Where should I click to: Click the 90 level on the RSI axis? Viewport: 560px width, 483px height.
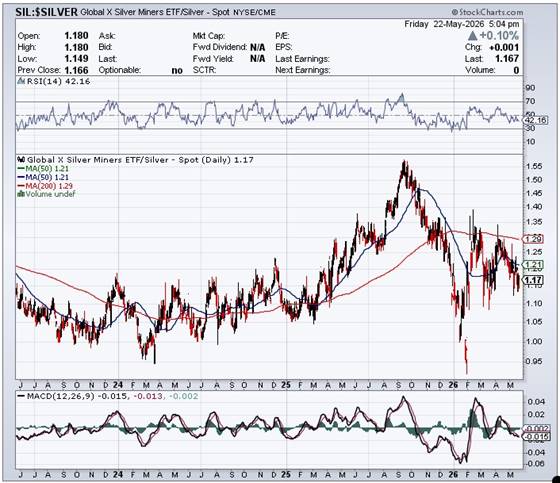point(530,88)
